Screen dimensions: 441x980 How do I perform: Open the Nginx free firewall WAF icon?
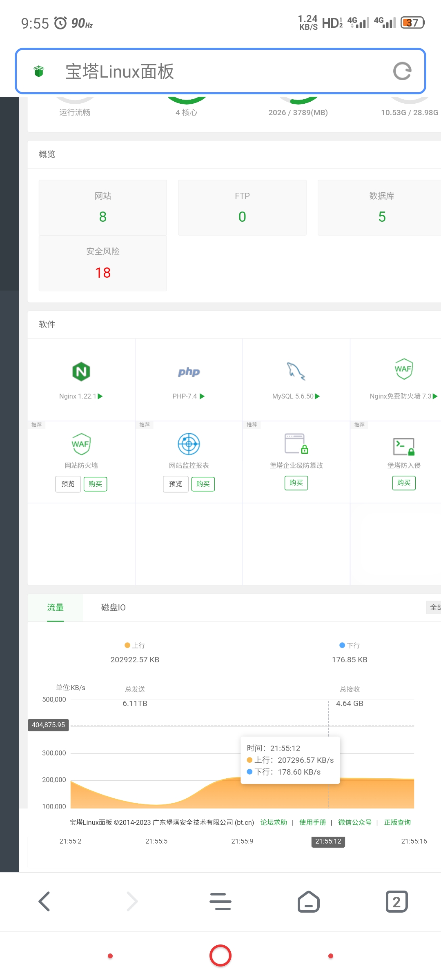point(403,369)
